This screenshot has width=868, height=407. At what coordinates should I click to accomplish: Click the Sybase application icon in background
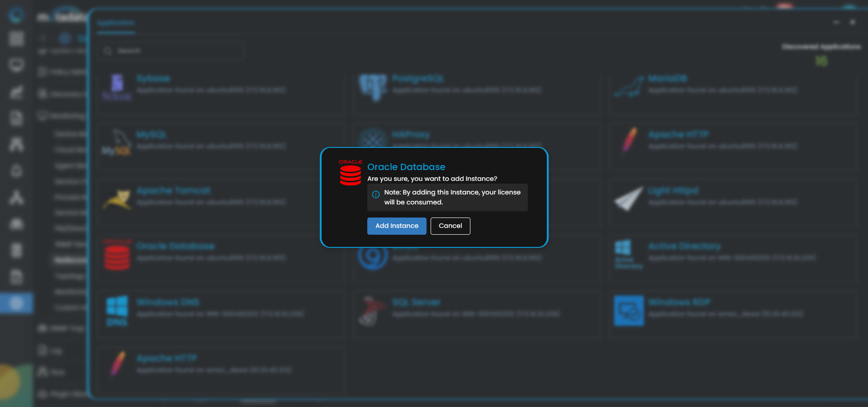click(x=117, y=87)
